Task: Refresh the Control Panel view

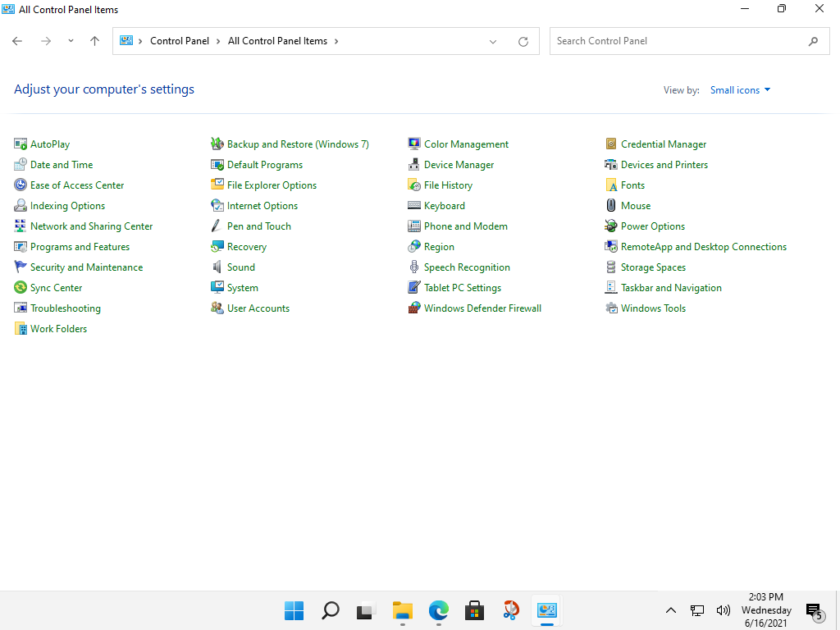Action: [523, 41]
